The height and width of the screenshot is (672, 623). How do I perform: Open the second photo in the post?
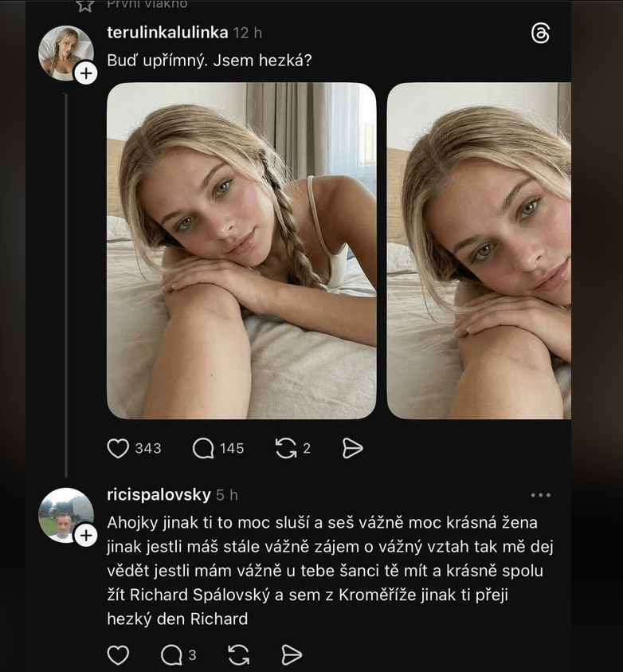coord(479,250)
